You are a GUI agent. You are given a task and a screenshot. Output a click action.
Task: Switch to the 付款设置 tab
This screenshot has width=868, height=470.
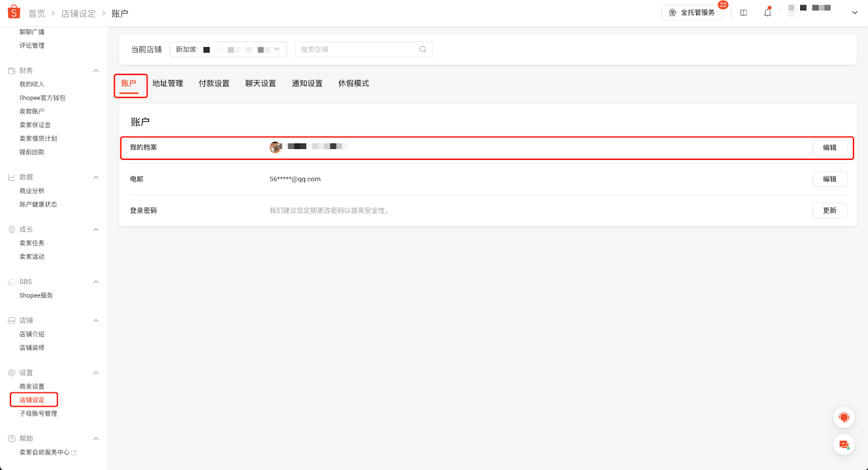point(214,83)
